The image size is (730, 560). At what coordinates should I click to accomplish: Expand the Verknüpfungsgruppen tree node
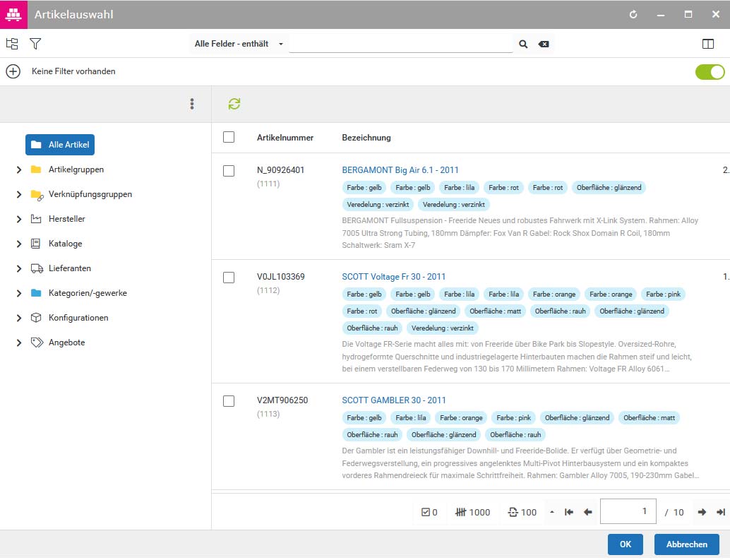point(18,195)
